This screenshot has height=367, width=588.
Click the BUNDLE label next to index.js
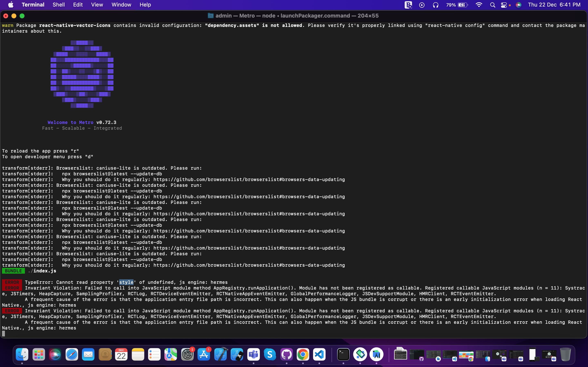pos(13,271)
